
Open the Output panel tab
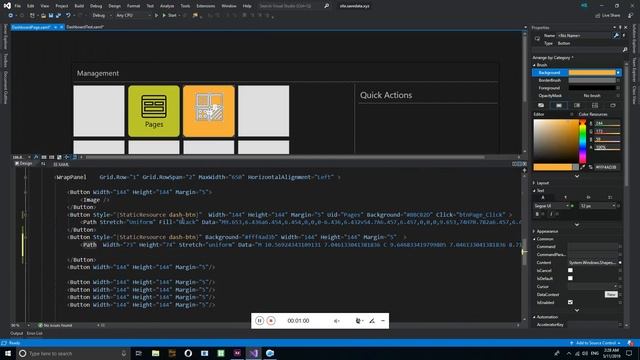tap(17, 333)
